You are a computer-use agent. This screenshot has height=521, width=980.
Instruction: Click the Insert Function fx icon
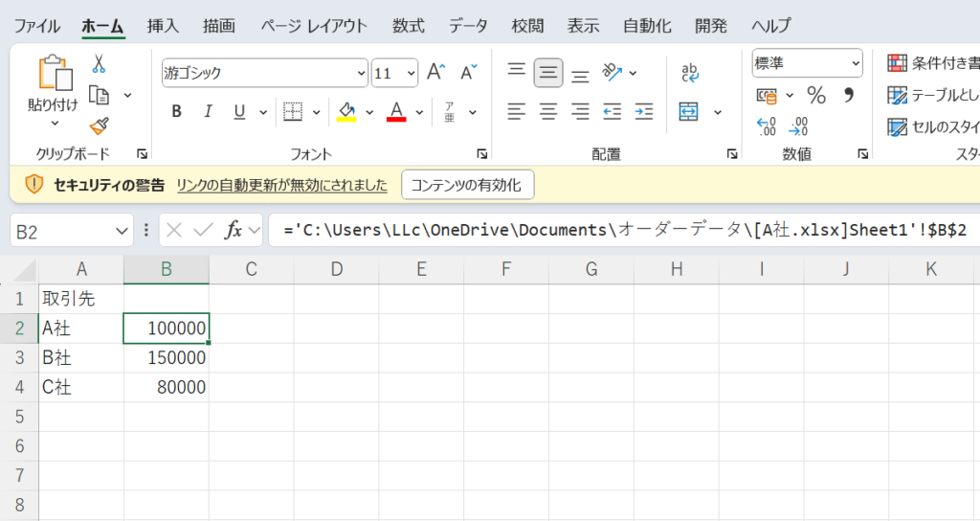[x=233, y=230]
